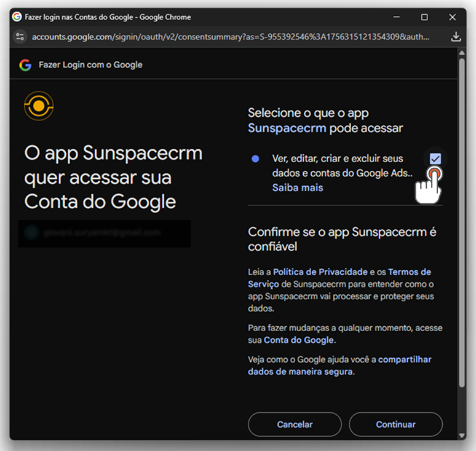Click the Google logo beside 'Fazer Login com o Google'
Viewport: 476px width, 451px height.
click(x=25, y=65)
